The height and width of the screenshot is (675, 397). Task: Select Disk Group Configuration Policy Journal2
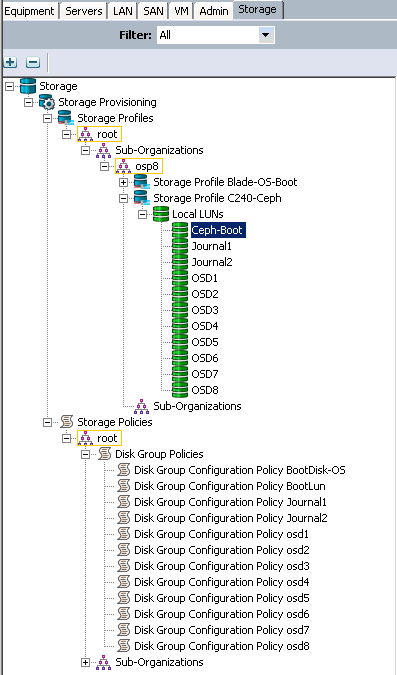[x=231, y=518]
